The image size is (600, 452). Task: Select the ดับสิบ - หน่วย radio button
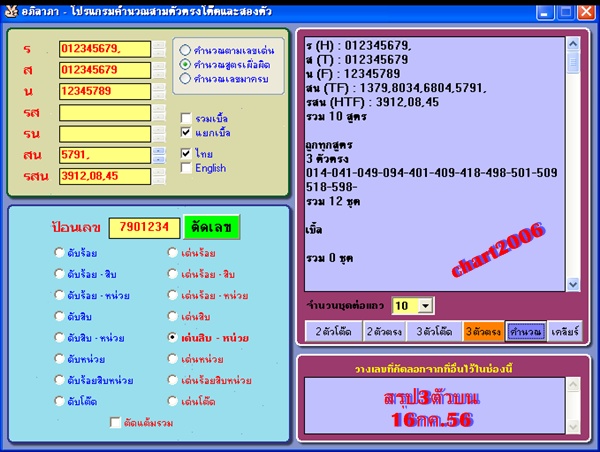pyautogui.click(x=59, y=338)
